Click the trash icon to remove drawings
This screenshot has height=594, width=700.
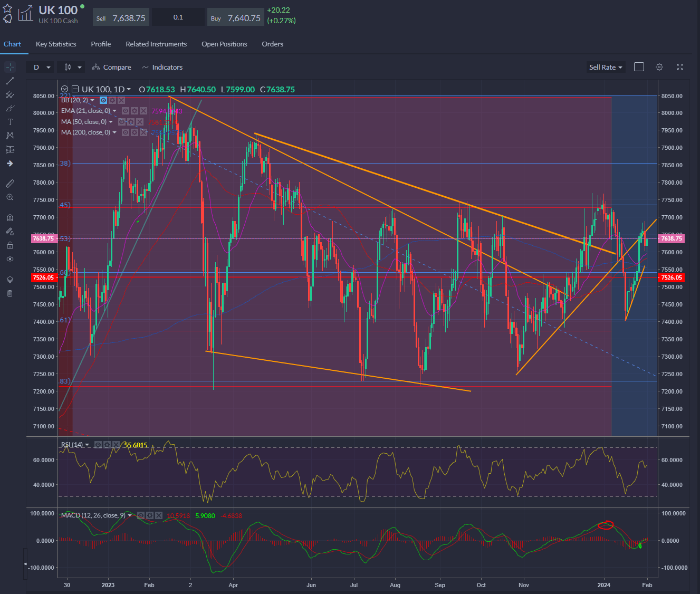coord(9,293)
